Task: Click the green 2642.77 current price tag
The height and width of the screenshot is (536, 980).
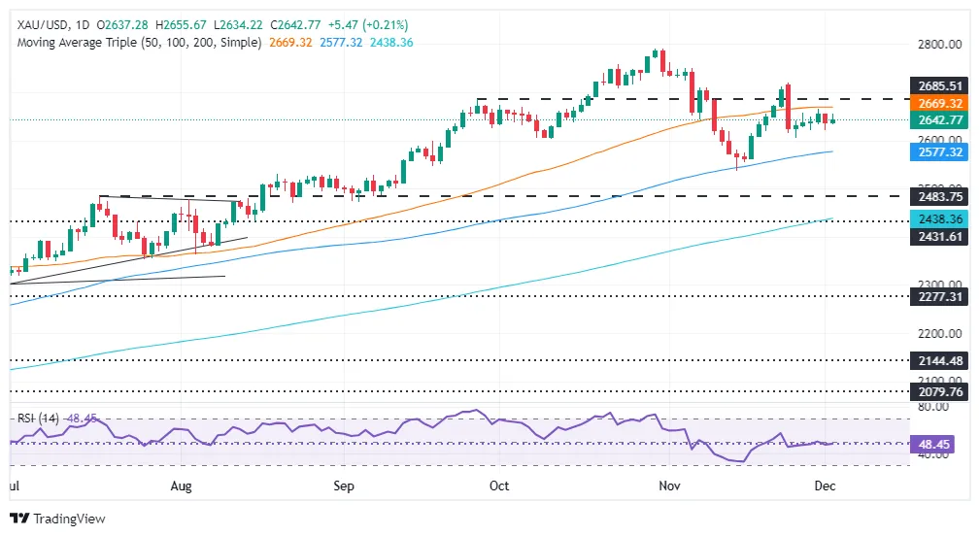Action: click(x=939, y=120)
